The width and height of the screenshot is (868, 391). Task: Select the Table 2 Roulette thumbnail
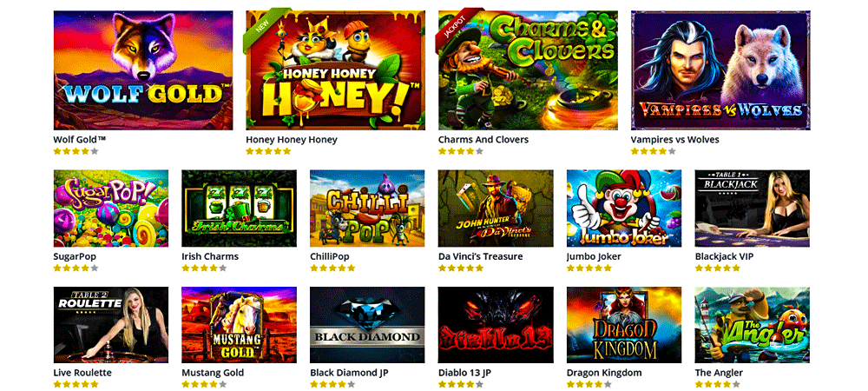pos(111,325)
